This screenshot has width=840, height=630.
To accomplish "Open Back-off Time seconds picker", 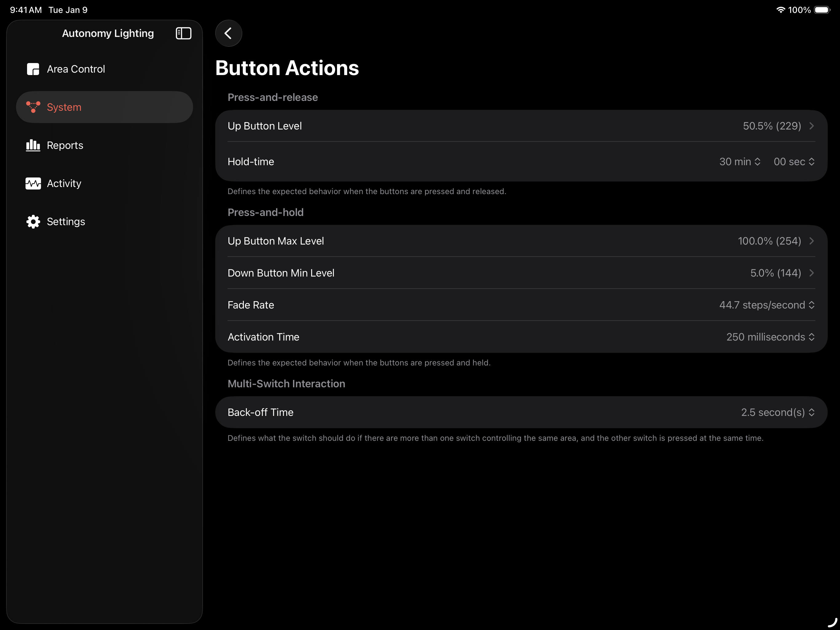I will pos(778,412).
